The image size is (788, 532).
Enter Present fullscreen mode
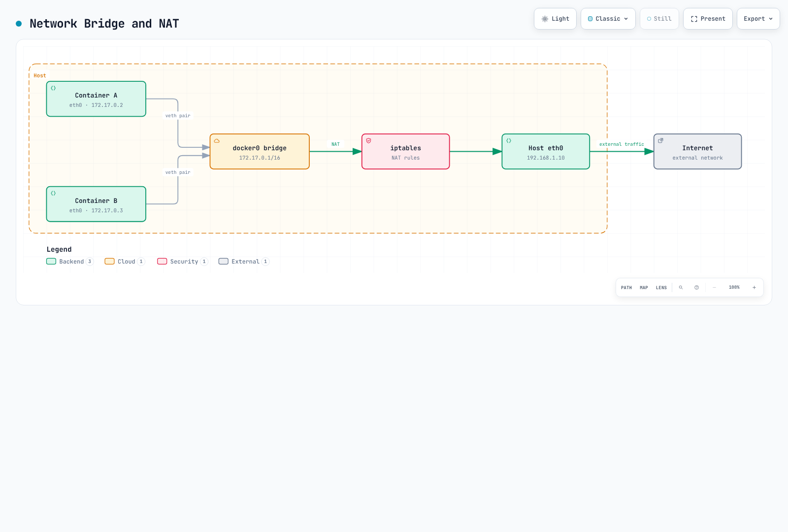(x=708, y=19)
